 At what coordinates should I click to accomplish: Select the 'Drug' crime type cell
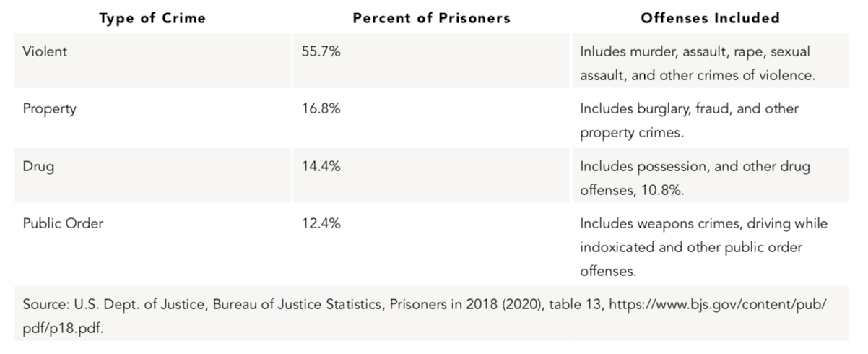pyautogui.click(x=38, y=166)
